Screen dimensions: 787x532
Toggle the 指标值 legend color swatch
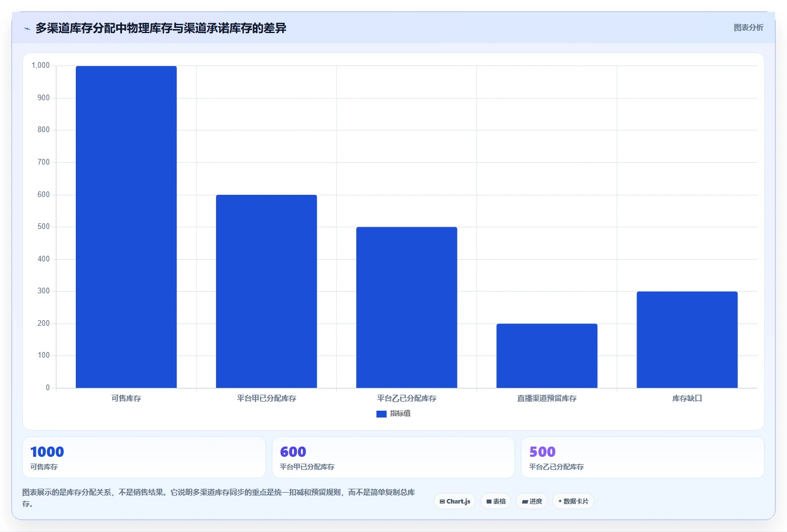tap(381, 414)
